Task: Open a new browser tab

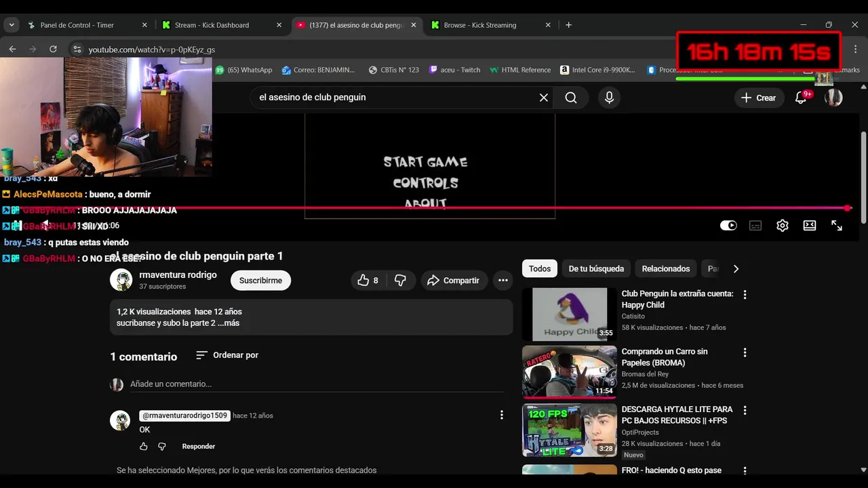Action: pos(568,25)
